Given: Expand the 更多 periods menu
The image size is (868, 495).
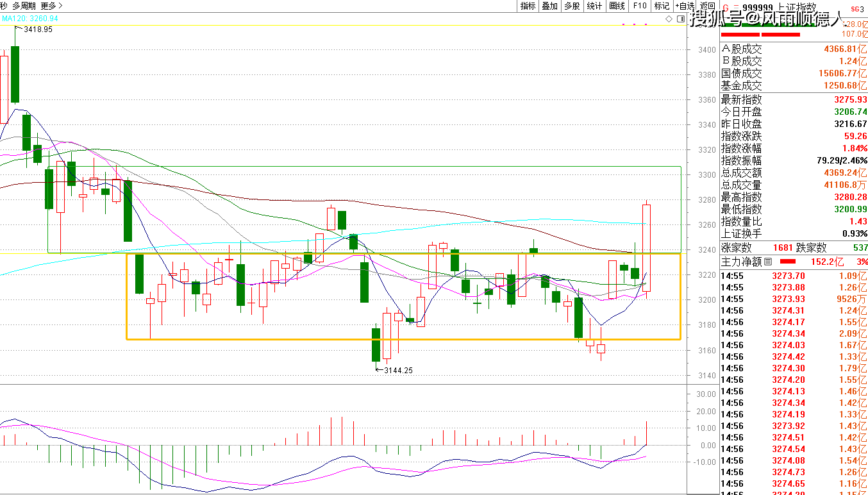Looking at the screenshot, I should pos(51,6).
